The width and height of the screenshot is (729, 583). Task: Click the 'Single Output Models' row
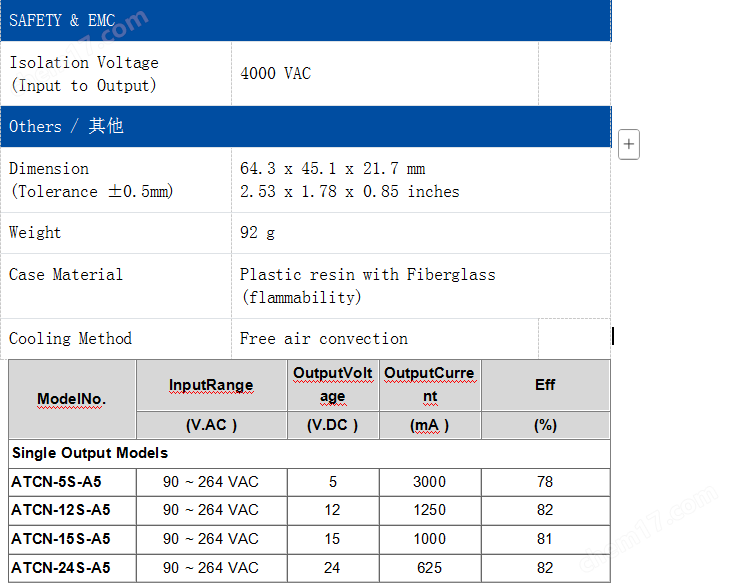(310, 453)
